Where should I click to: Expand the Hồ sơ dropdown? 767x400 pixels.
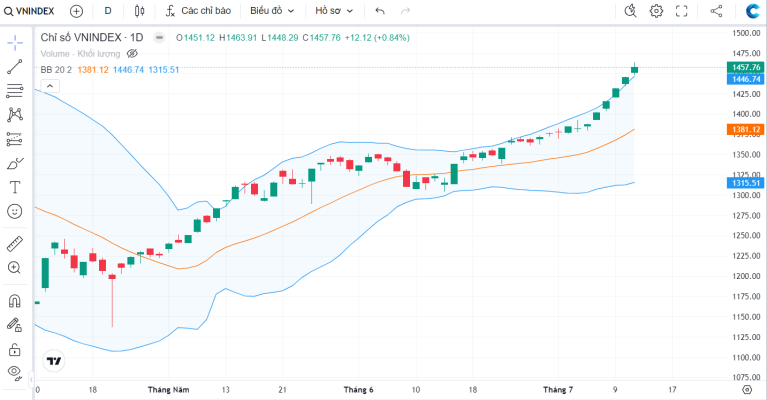point(334,11)
